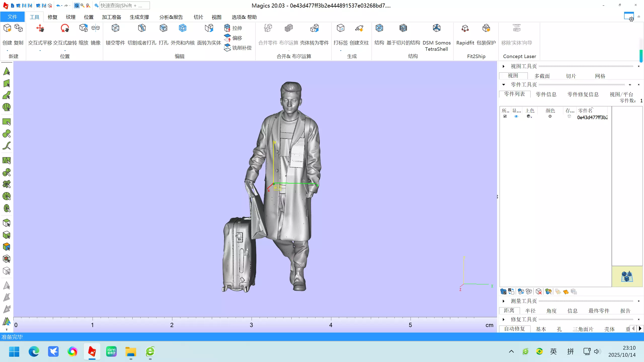
Task: Hide the part using the eye icon
Action: tap(516, 116)
